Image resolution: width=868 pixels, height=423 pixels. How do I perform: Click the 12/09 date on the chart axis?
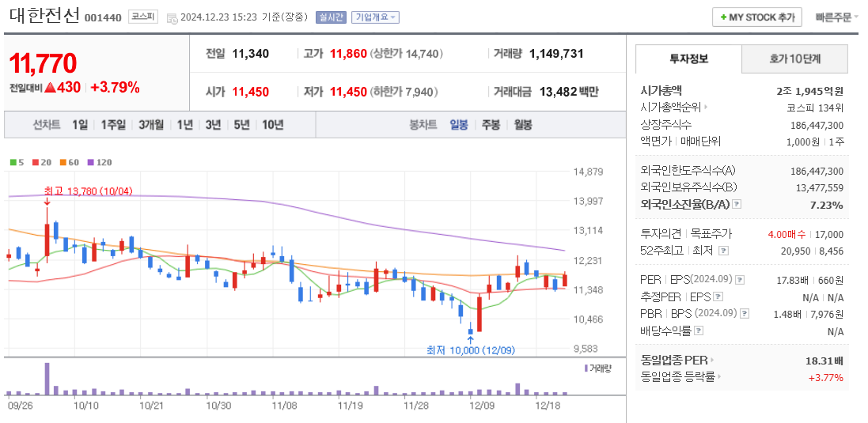[481, 406]
